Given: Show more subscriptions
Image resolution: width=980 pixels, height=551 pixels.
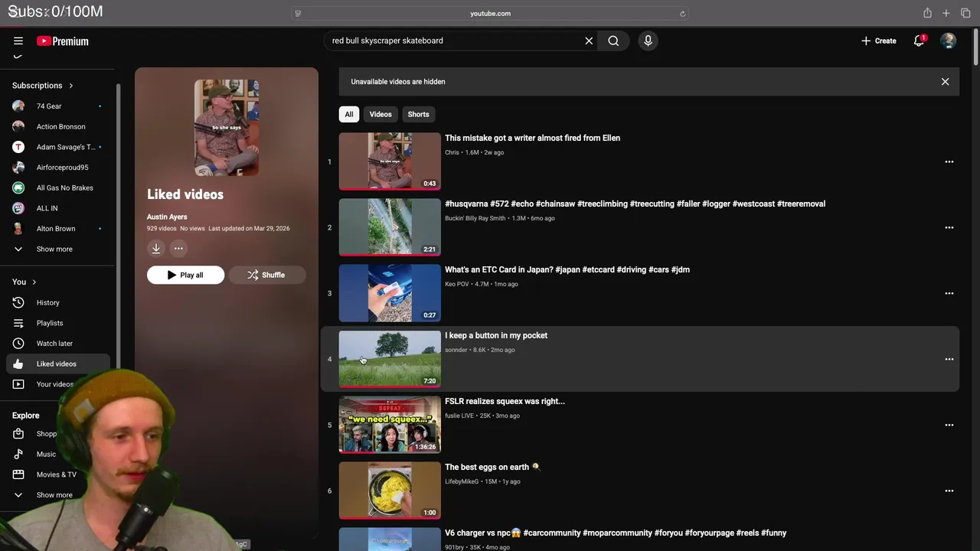Looking at the screenshot, I should pos(57,249).
